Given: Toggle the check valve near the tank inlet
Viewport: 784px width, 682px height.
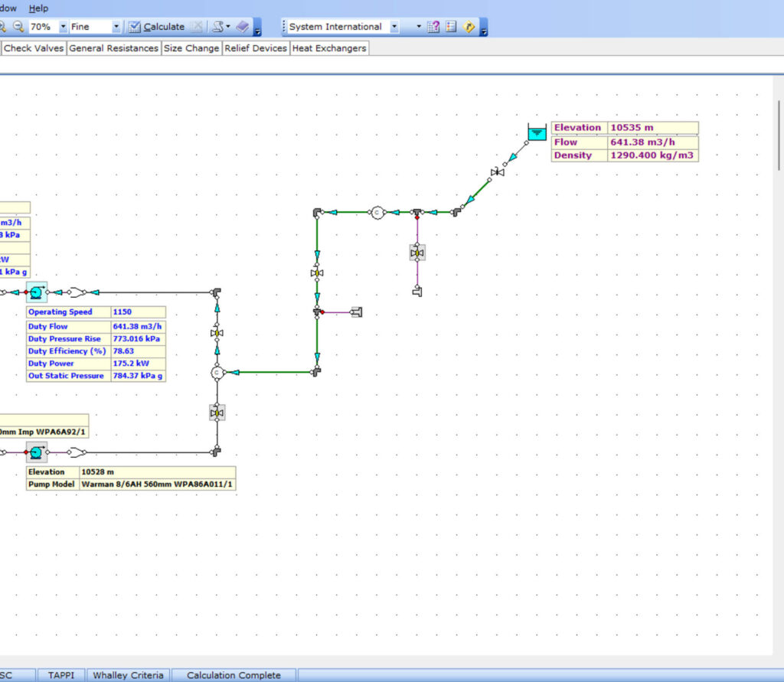Looking at the screenshot, I should pyautogui.click(x=498, y=172).
